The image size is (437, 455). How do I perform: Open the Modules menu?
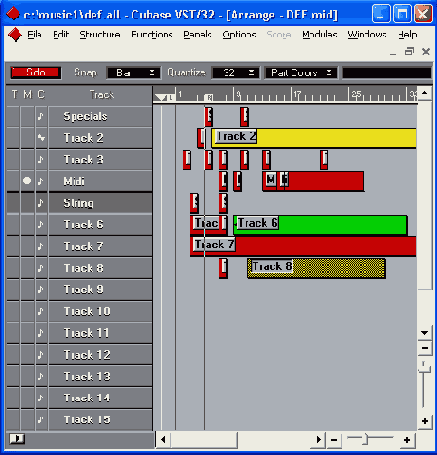tap(319, 35)
